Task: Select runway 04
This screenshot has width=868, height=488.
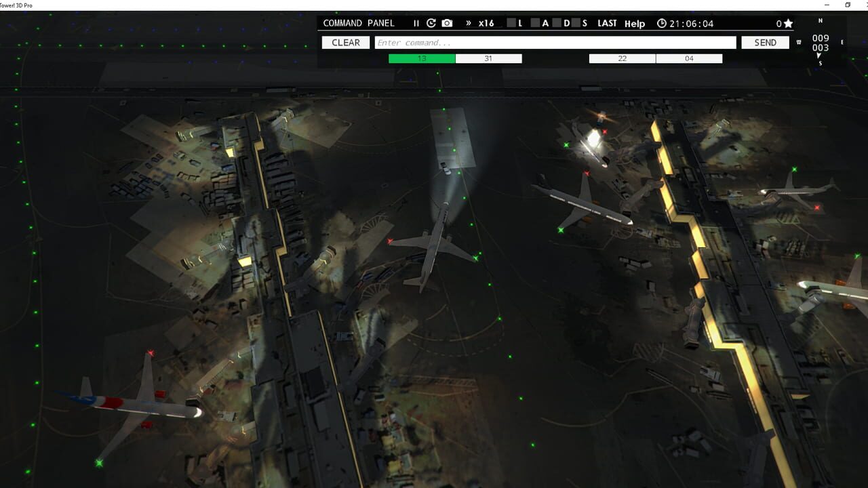Action: [x=689, y=59]
